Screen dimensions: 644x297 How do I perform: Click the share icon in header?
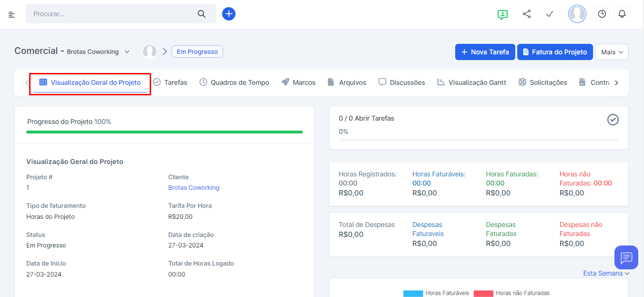click(x=527, y=14)
